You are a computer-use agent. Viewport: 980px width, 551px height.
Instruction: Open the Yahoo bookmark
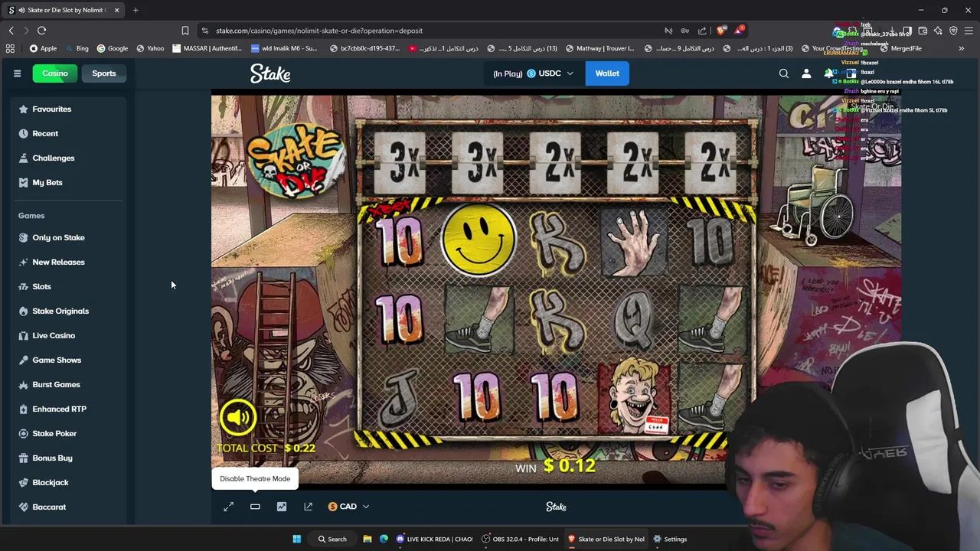click(150, 48)
